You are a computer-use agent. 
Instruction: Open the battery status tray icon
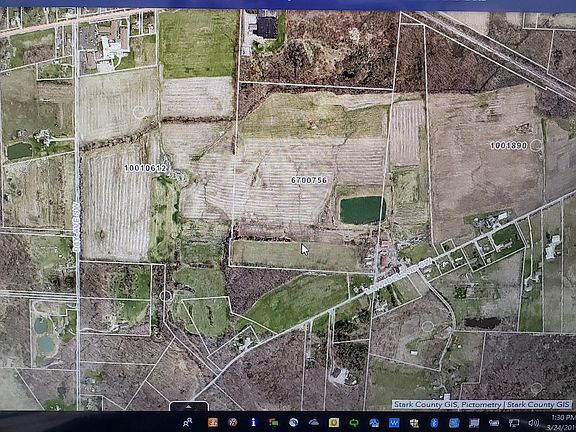click(494, 423)
